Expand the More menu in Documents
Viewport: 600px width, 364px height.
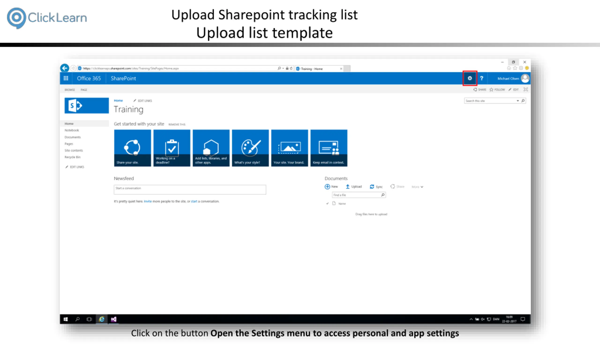pyautogui.click(x=417, y=187)
